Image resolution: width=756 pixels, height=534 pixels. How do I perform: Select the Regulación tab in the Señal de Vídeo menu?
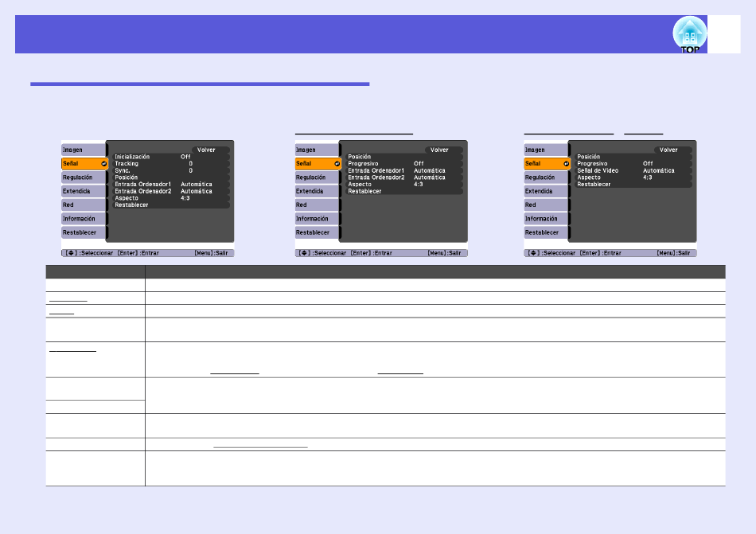[546, 177]
